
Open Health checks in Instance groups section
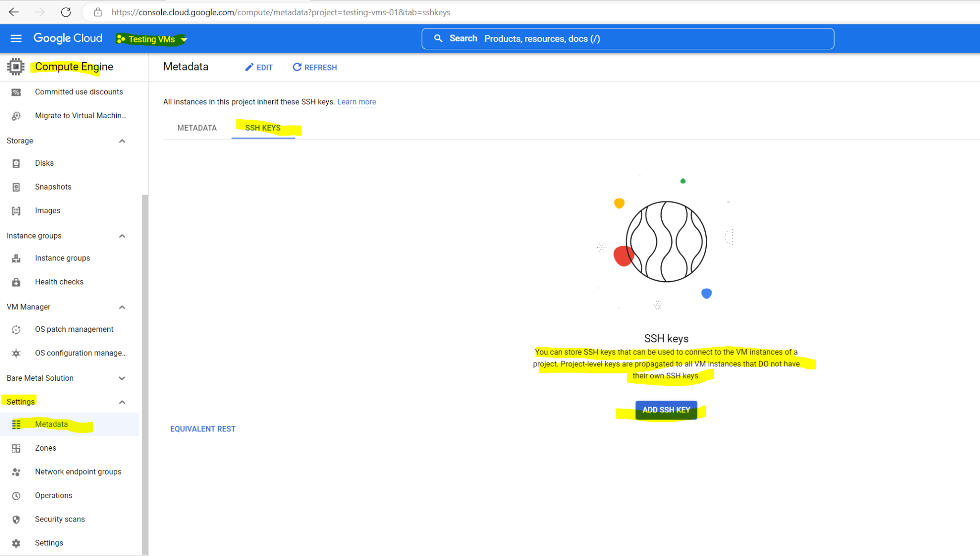pos(16,282)
